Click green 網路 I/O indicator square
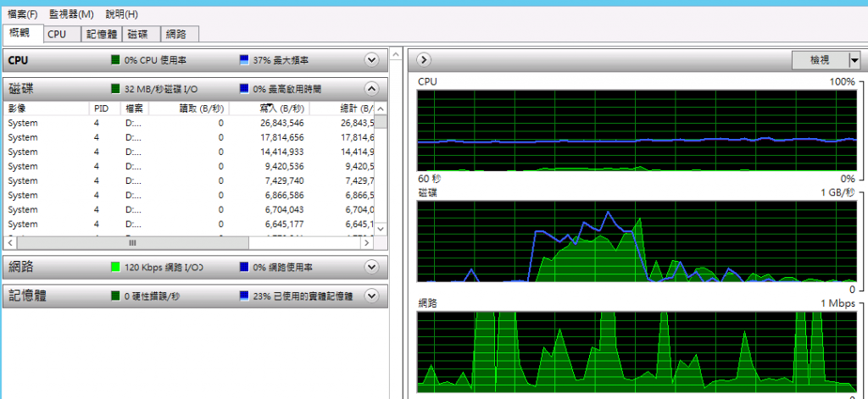 [x=115, y=267]
